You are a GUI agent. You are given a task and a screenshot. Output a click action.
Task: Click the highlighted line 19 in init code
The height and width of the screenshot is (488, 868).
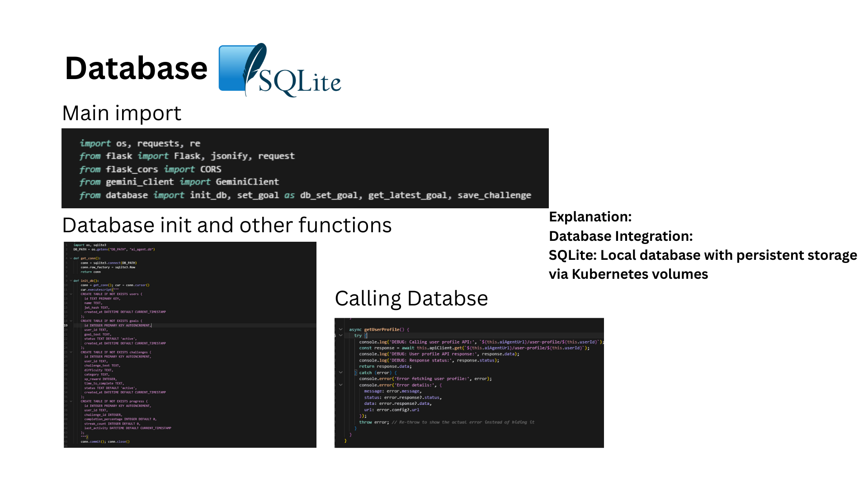pyautogui.click(x=118, y=325)
